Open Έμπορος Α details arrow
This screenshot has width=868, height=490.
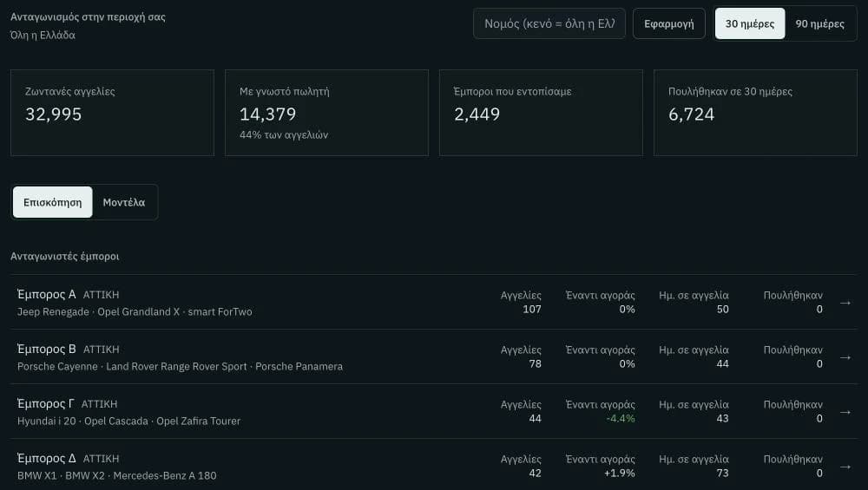[845, 303]
